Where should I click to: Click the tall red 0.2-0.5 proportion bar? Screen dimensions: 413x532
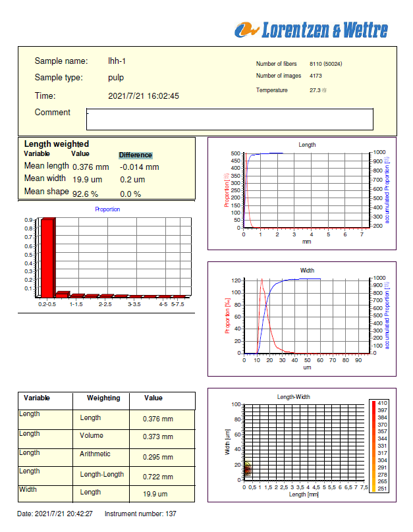(x=48, y=257)
